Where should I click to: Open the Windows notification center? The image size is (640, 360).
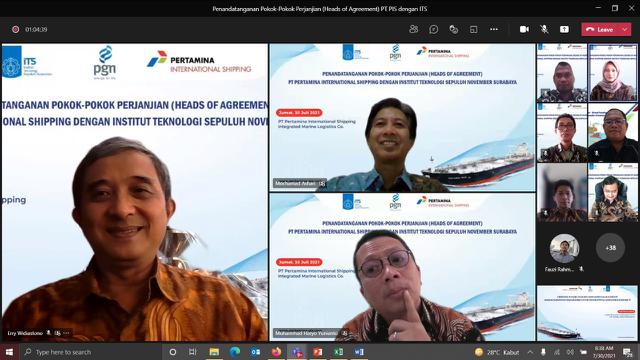pos(627,352)
